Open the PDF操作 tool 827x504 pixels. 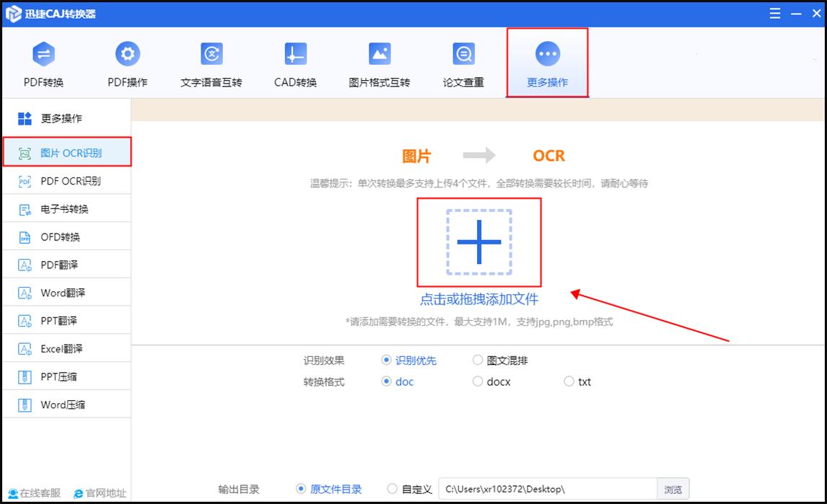click(x=127, y=63)
